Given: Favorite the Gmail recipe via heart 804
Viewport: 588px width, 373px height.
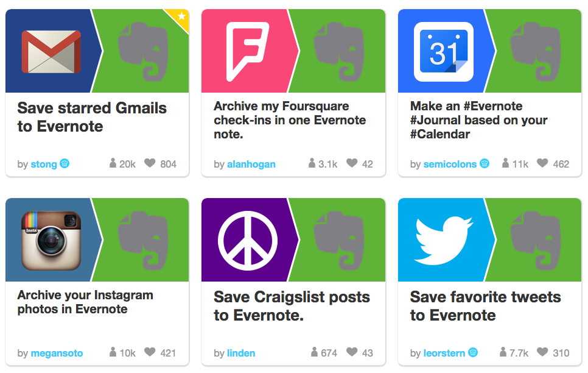Looking at the screenshot, I should click(x=150, y=163).
